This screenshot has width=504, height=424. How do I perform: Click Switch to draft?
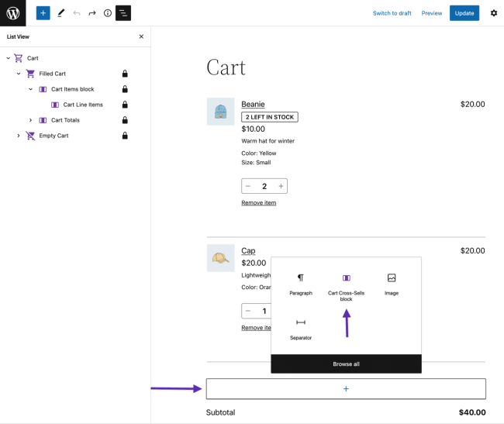click(x=392, y=13)
